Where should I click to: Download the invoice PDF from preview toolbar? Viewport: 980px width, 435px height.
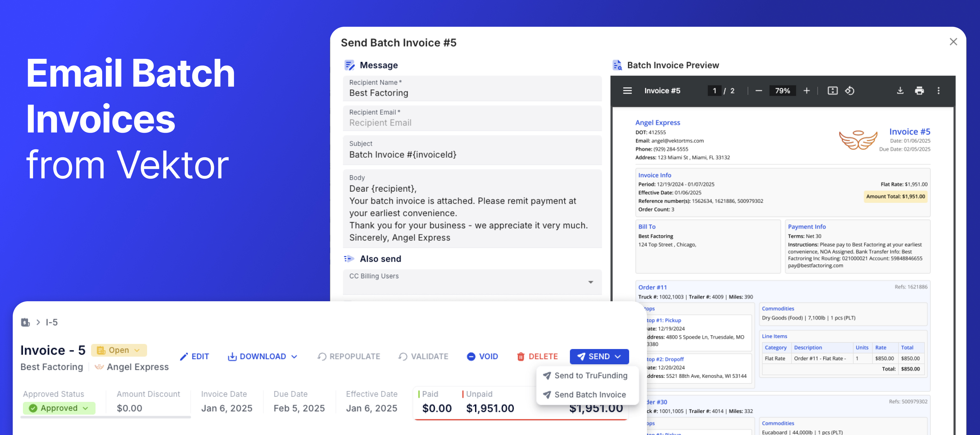point(900,90)
